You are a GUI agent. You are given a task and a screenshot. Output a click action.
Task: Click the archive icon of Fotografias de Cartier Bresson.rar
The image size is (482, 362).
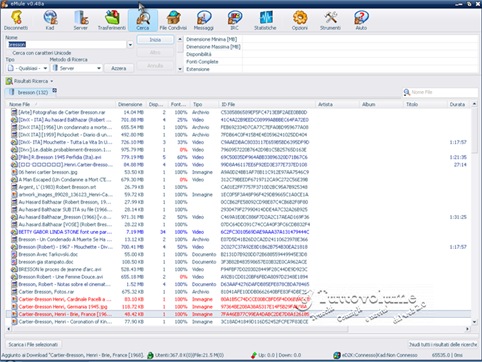click(x=14, y=112)
